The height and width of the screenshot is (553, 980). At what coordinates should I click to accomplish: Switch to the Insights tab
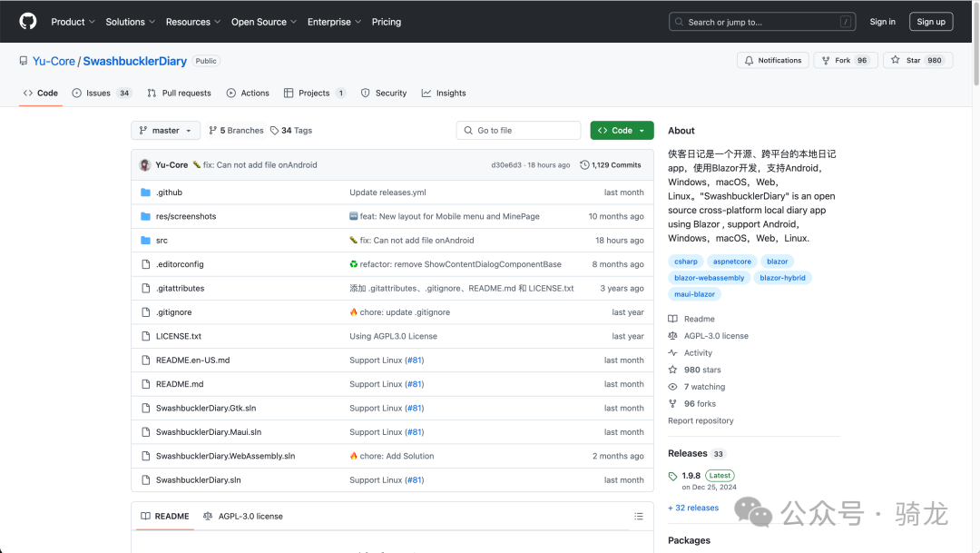444,94
